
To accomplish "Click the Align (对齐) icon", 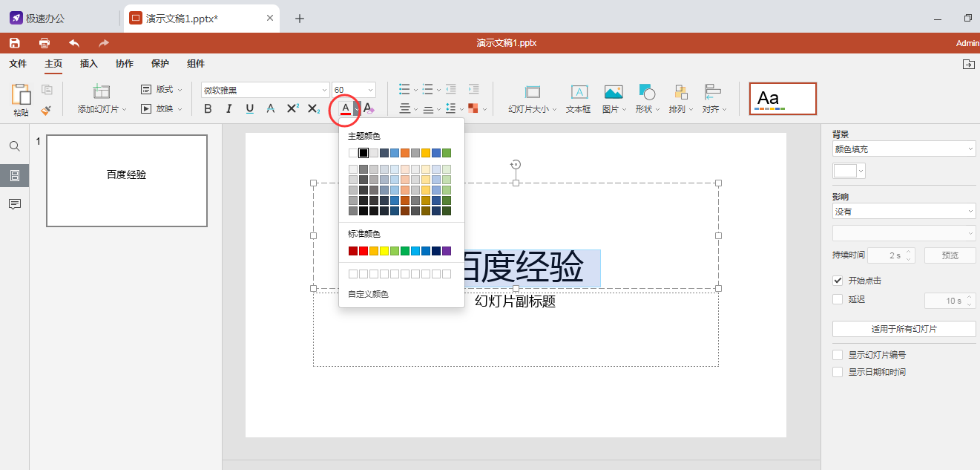I will coord(713,92).
